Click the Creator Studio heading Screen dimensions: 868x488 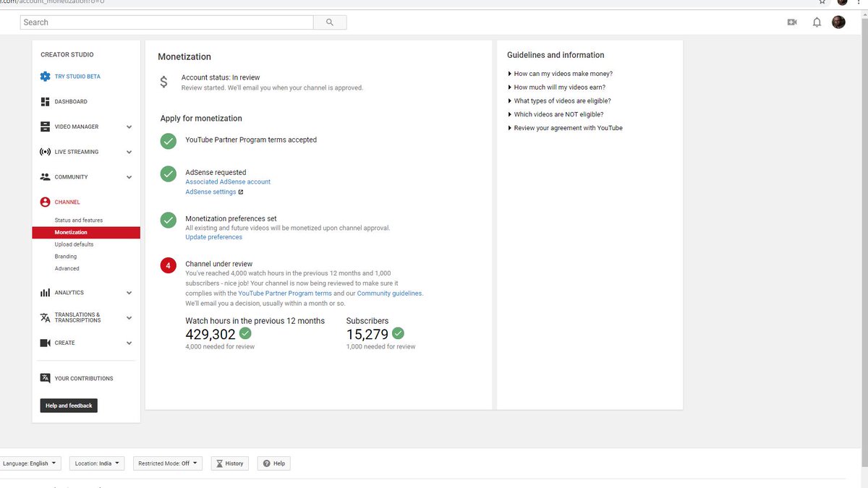pyautogui.click(x=67, y=55)
